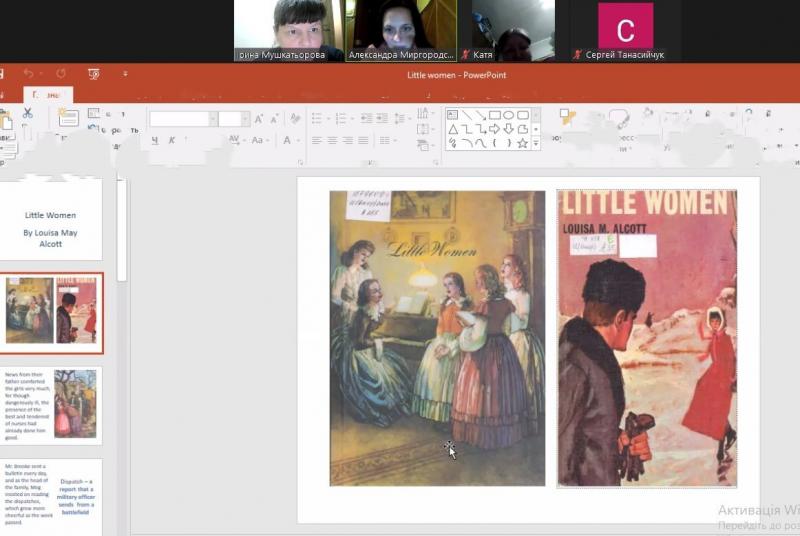
Task: Open paragraph settings dialog launcher
Action: (436, 163)
